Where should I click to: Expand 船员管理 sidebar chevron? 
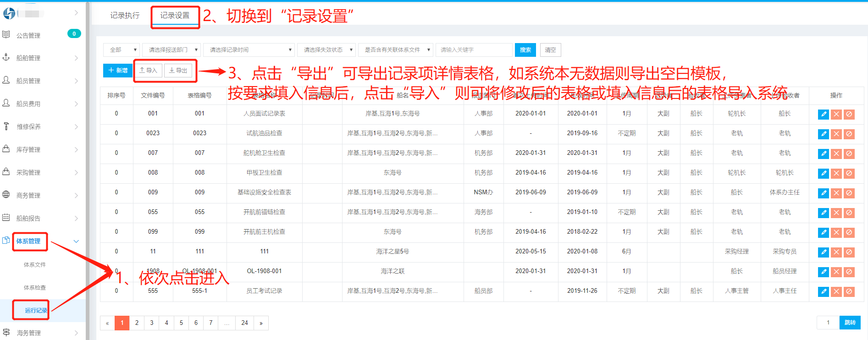pos(76,81)
